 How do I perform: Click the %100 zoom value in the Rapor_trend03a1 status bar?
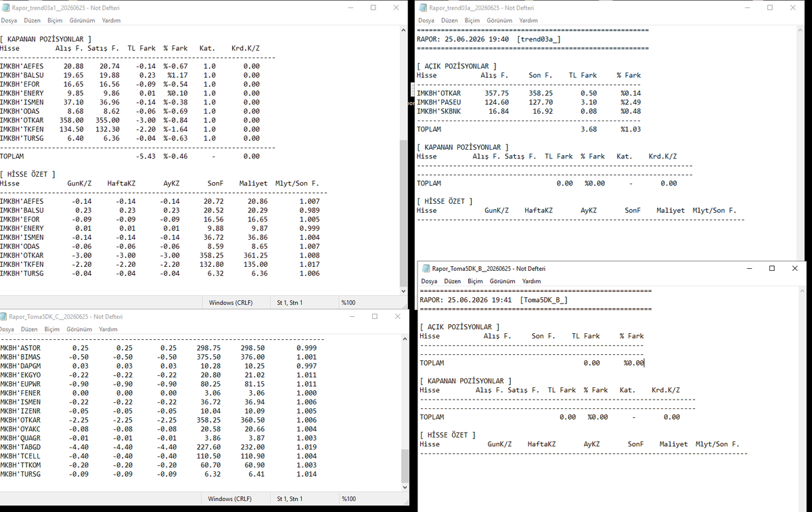(348, 303)
